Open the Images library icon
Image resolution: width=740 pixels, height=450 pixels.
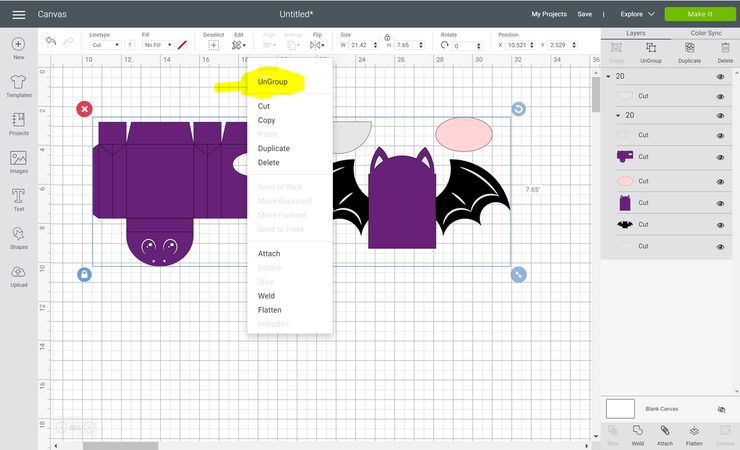(18, 163)
